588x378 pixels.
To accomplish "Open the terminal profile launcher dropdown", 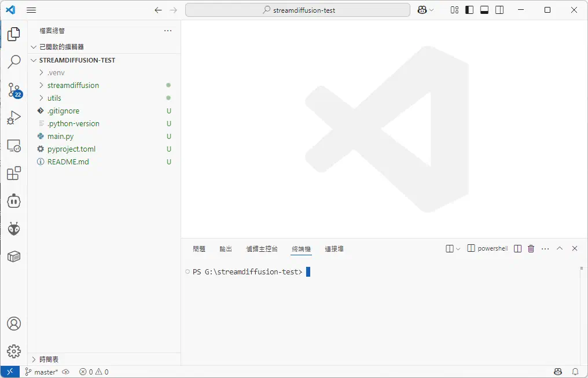I will 458,248.
